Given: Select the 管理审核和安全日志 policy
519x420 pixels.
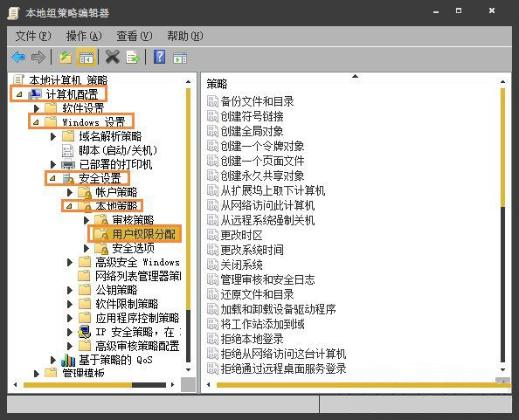Looking at the screenshot, I should click(x=267, y=279).
